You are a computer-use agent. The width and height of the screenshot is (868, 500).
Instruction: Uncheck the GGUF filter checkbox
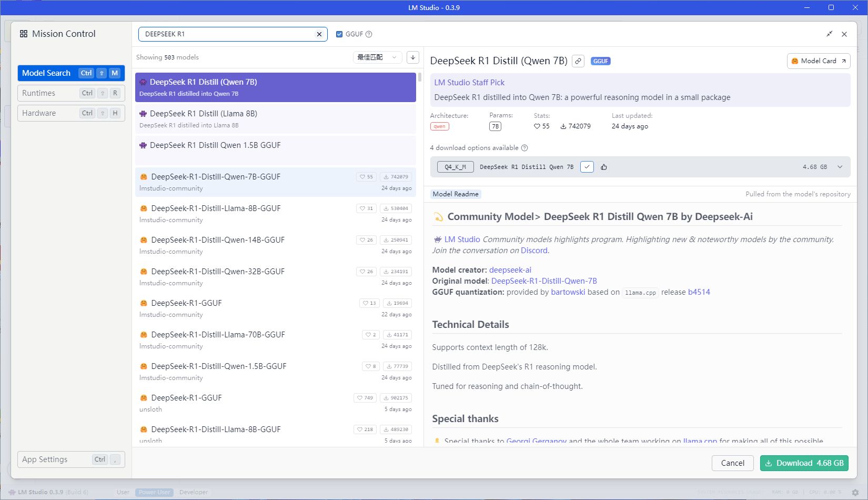(x=339, y=34)
